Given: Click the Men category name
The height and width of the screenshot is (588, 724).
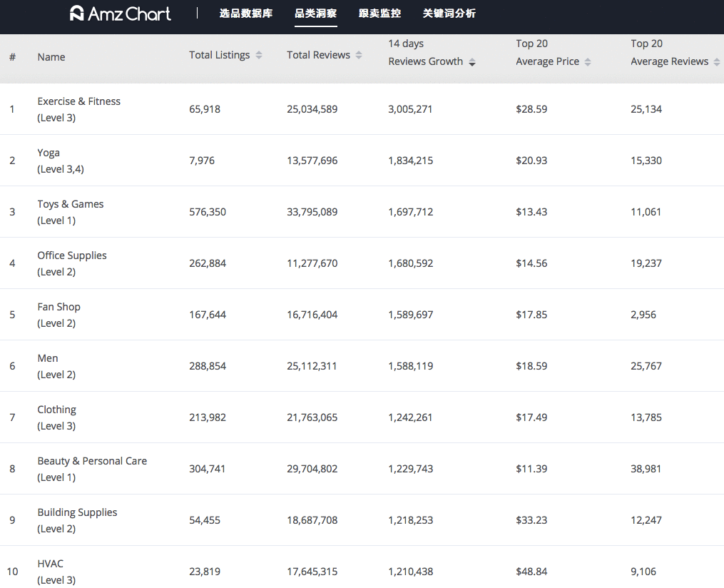Looking at the screenshot, I should (48, 358).
